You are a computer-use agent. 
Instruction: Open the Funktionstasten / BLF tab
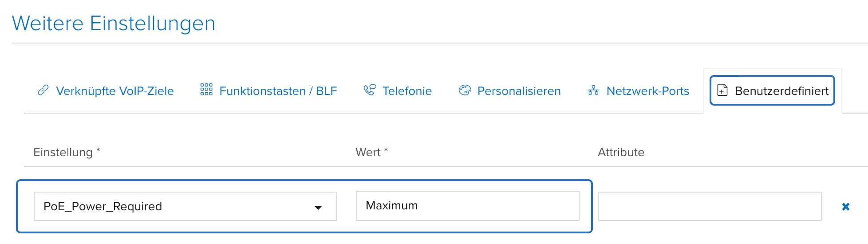pyautogui.click(x=278, y=91)
